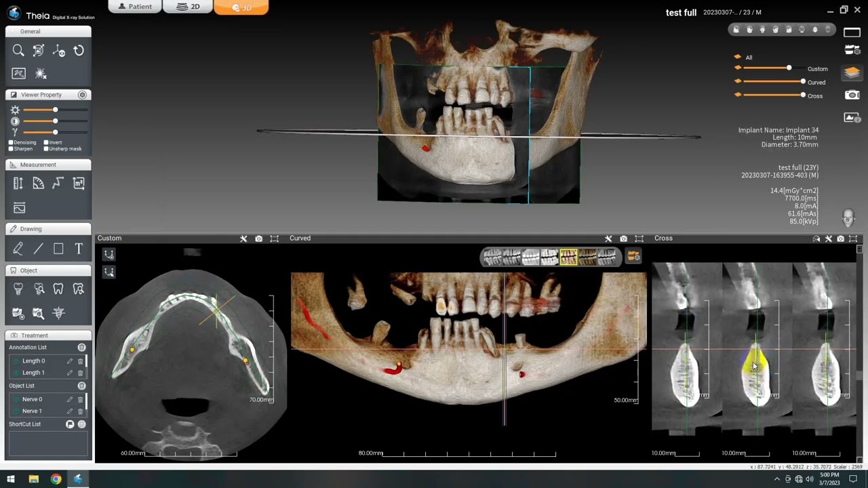Click the camera icon in Curved panel header
The image size is (868, 488).
(623, 239)
